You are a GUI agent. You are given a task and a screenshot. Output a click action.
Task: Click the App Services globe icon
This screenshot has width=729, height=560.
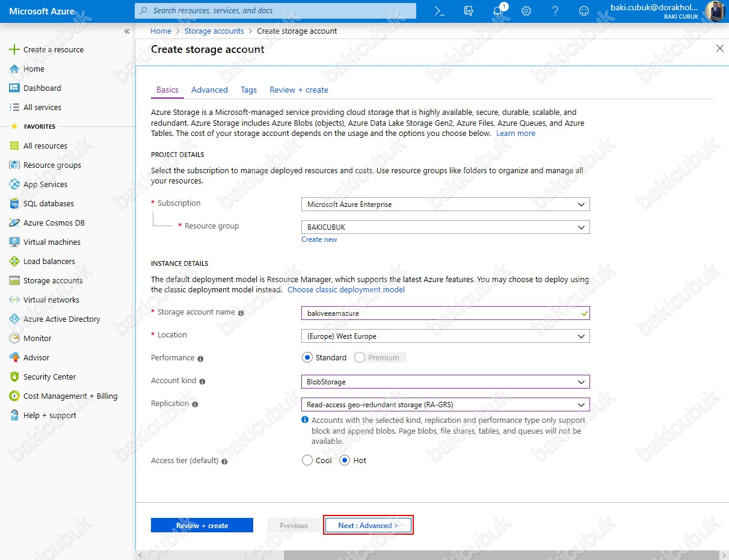(x=14, y=184)
